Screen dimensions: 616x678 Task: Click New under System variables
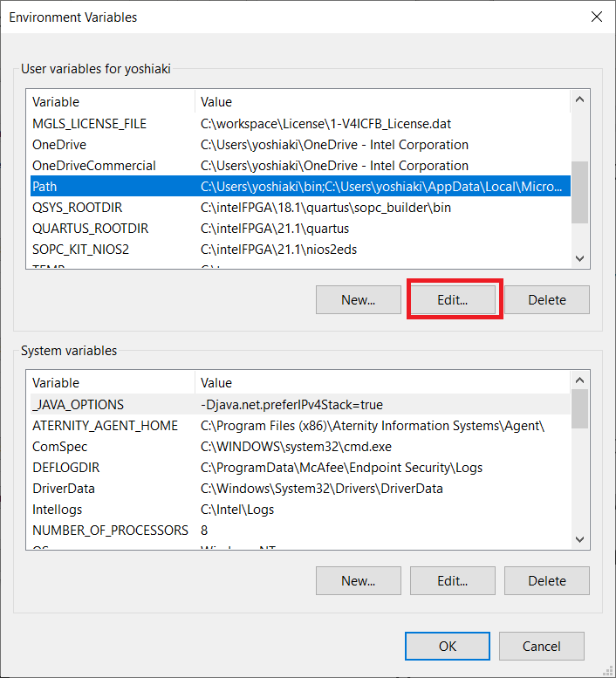(x=358, y=580)
